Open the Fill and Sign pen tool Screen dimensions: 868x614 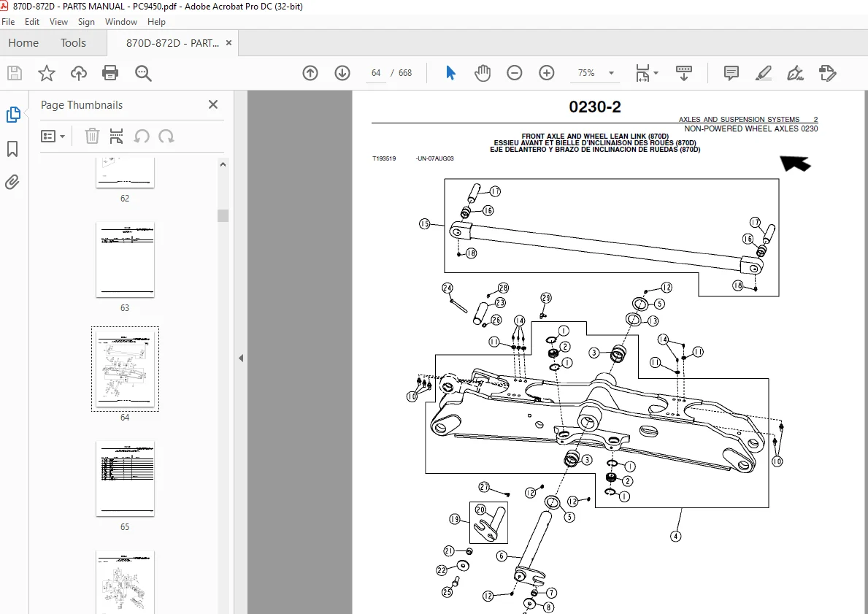point(796,73)
